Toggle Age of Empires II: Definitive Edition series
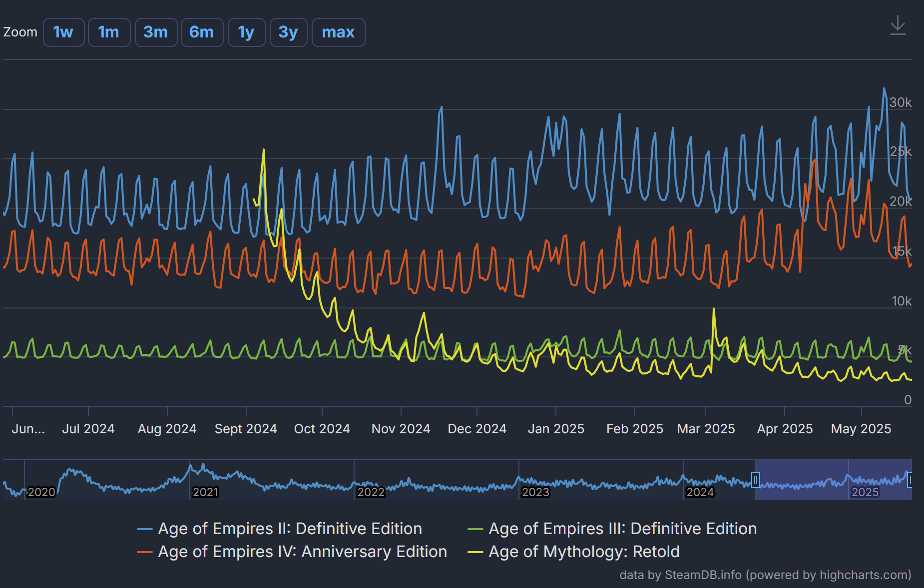 [290, 529]
